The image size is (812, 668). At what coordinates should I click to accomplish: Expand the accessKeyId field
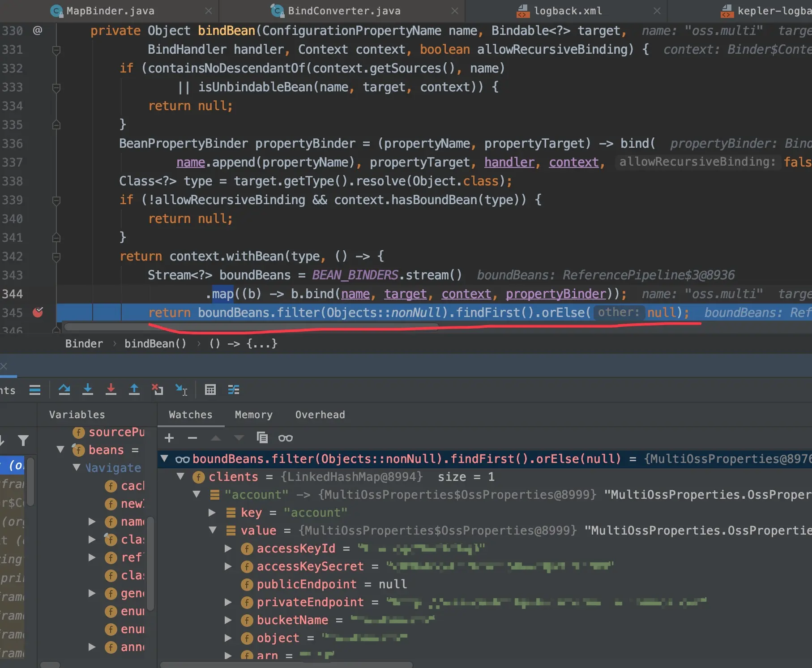click(228, 548)
